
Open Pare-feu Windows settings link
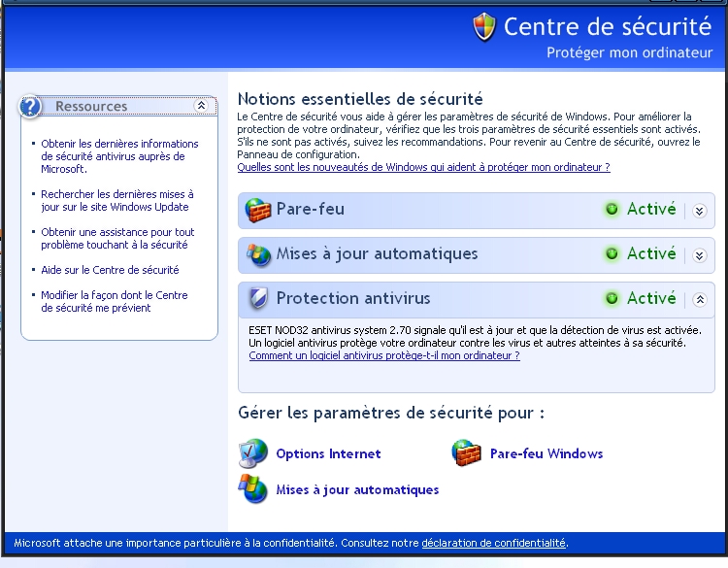546,454
